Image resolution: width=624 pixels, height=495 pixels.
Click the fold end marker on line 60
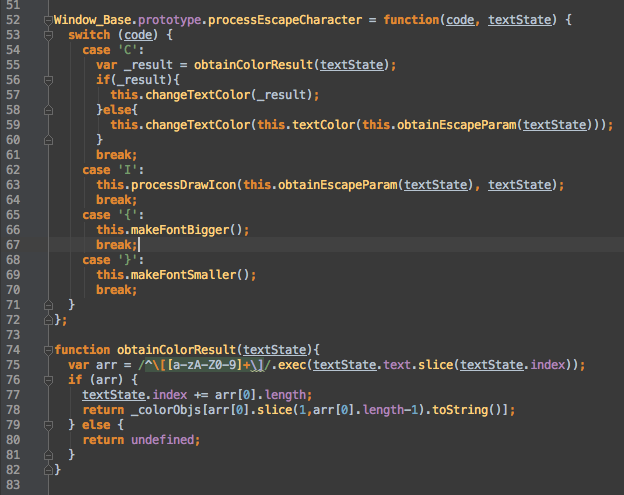point(48,140)
